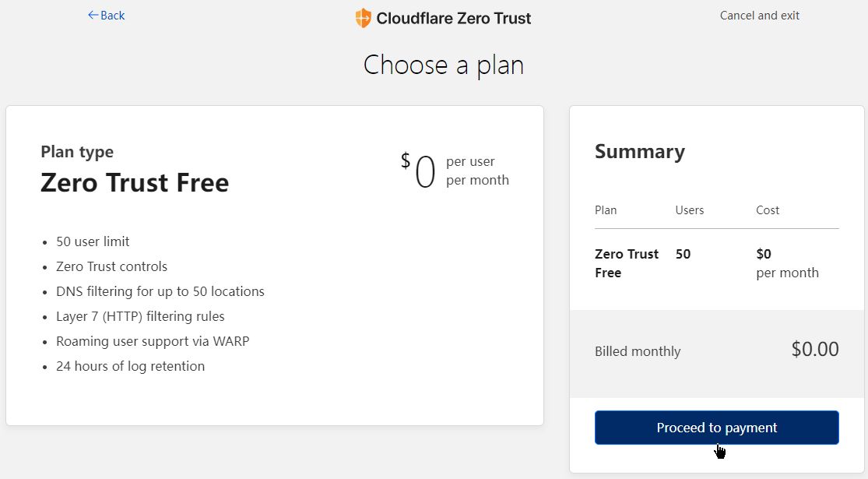Click the Cloudflare shield logo
This screenshot has height=479, width=868.
click(x=363, y=18)
